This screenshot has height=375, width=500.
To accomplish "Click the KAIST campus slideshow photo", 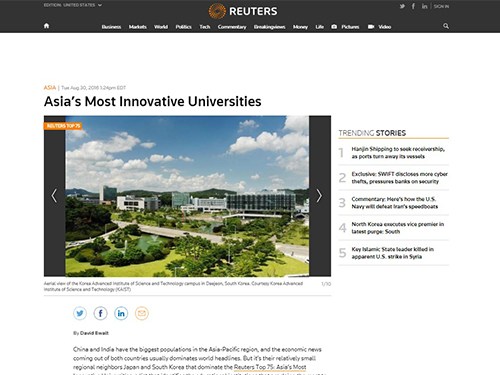I will click(x=187, y=196).
